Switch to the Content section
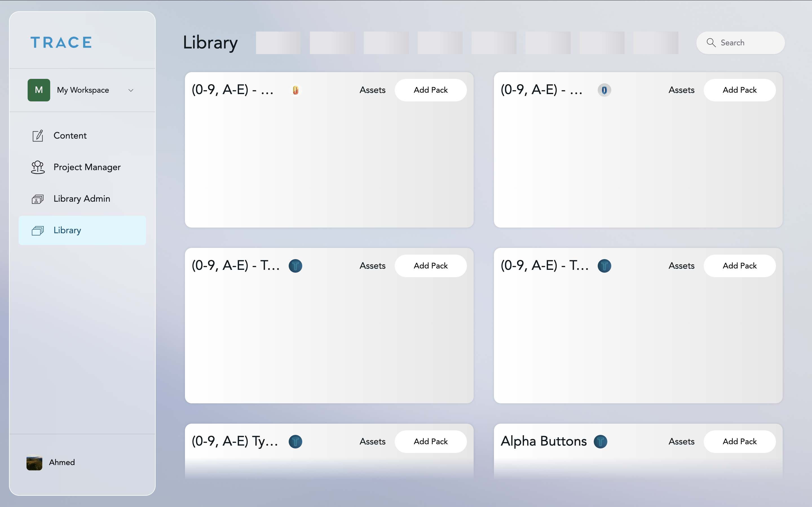Viewport: 812px width, 507px height. 70,135
